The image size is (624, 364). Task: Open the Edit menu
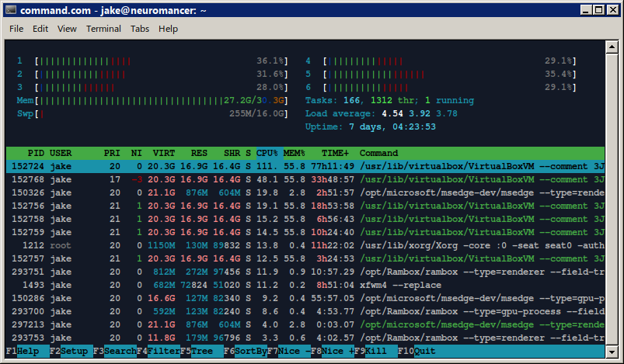(40, 29)
